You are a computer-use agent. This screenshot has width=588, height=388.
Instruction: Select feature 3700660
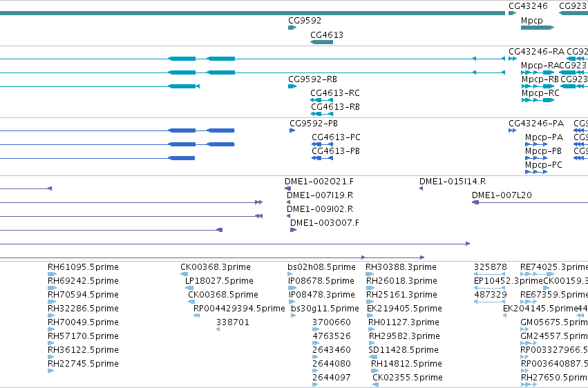pos(332,322)
